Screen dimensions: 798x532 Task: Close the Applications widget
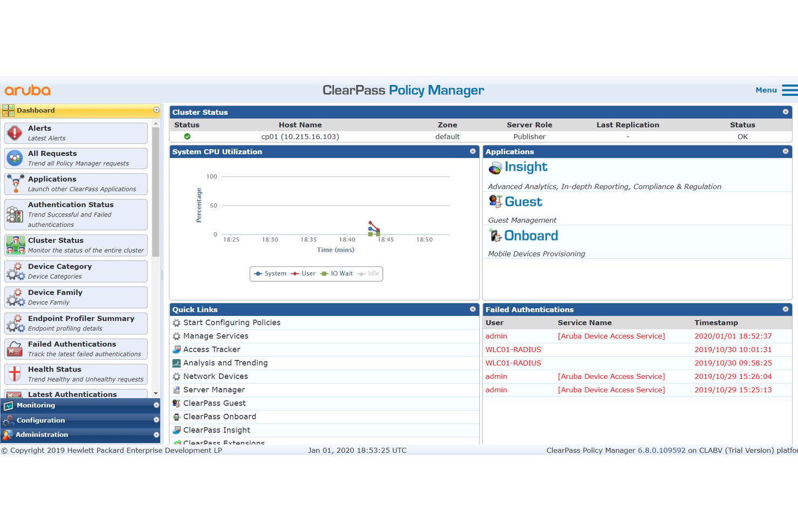786,151
